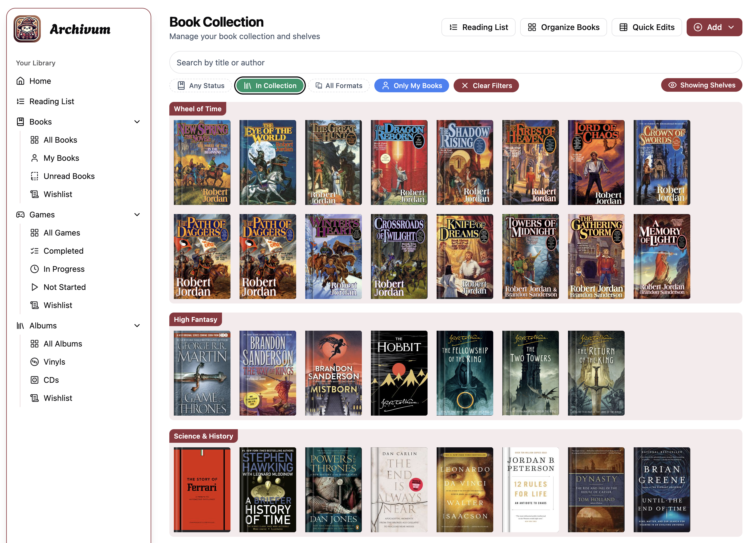Open the Game of Thrones cover
Viewport: 756px width, 543px height.
pos(202,373)
